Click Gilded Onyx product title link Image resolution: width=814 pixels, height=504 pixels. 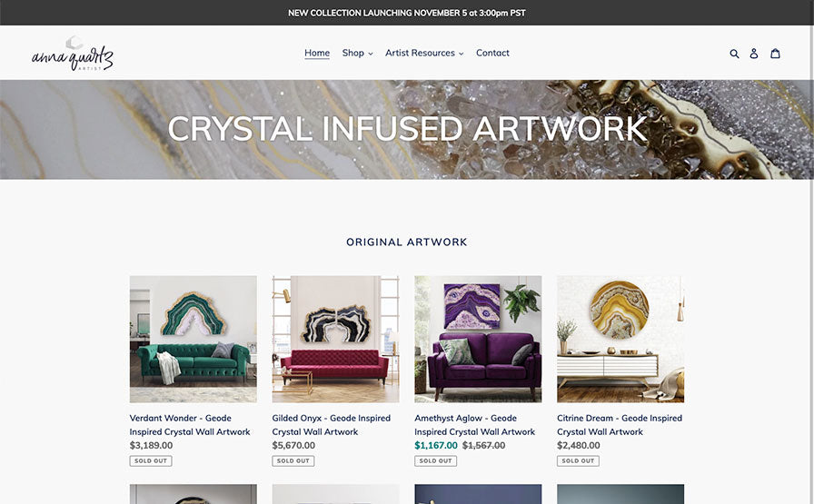[332, 425]
